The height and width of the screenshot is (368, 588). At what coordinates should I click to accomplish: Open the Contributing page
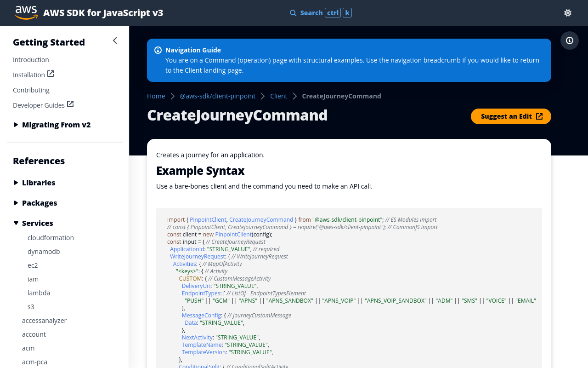[x=31, y=90]
